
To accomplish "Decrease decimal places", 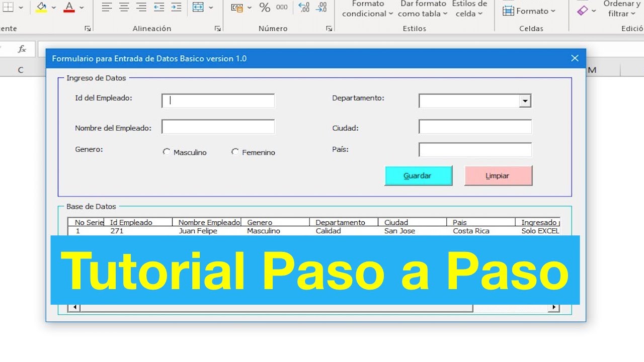I will pos(321,7).
